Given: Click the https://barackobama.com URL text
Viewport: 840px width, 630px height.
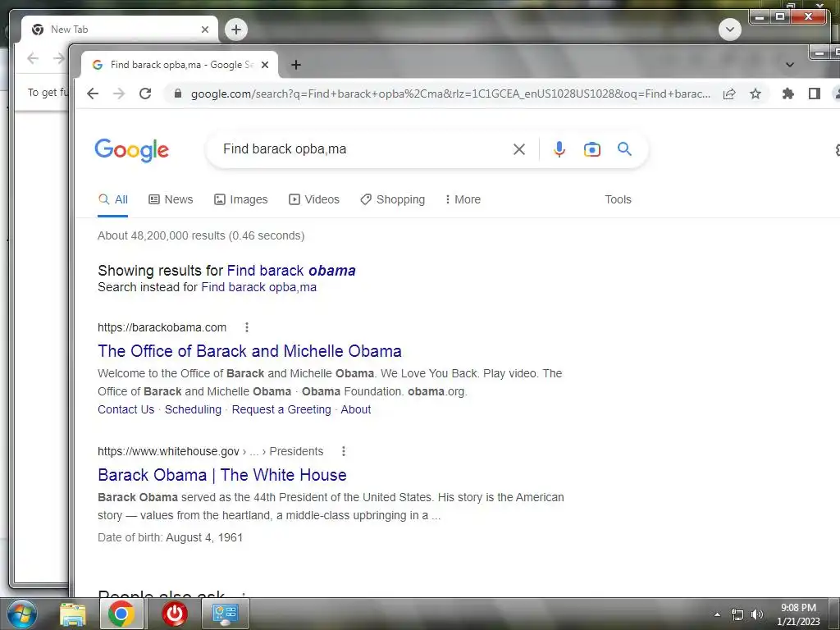Looking at the screenshot, I should pyautogui.click(x=162, y=327).
